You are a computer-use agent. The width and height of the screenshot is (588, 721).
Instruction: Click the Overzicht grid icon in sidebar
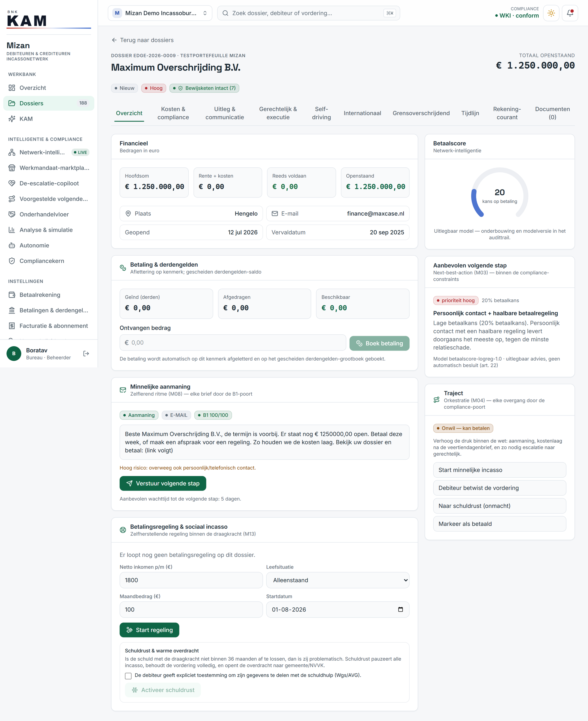[x=12, y=88]
